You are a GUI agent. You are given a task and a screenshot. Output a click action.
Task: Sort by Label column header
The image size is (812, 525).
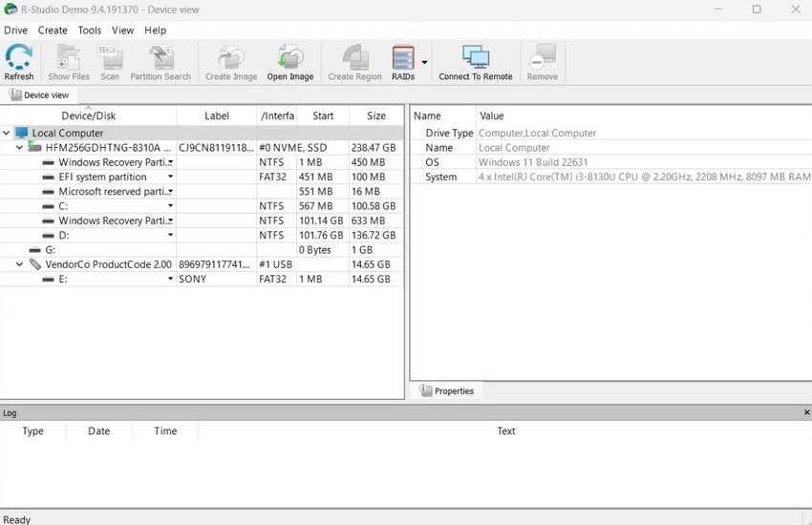click(217, 115)
